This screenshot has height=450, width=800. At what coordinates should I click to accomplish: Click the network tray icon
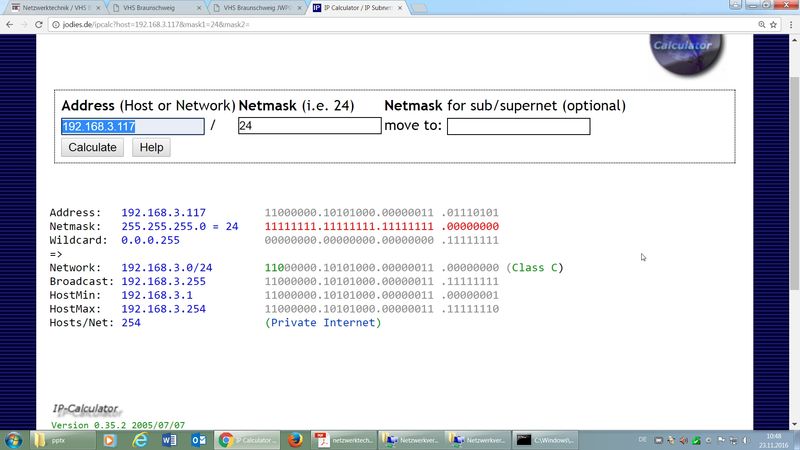coord(733,440)
